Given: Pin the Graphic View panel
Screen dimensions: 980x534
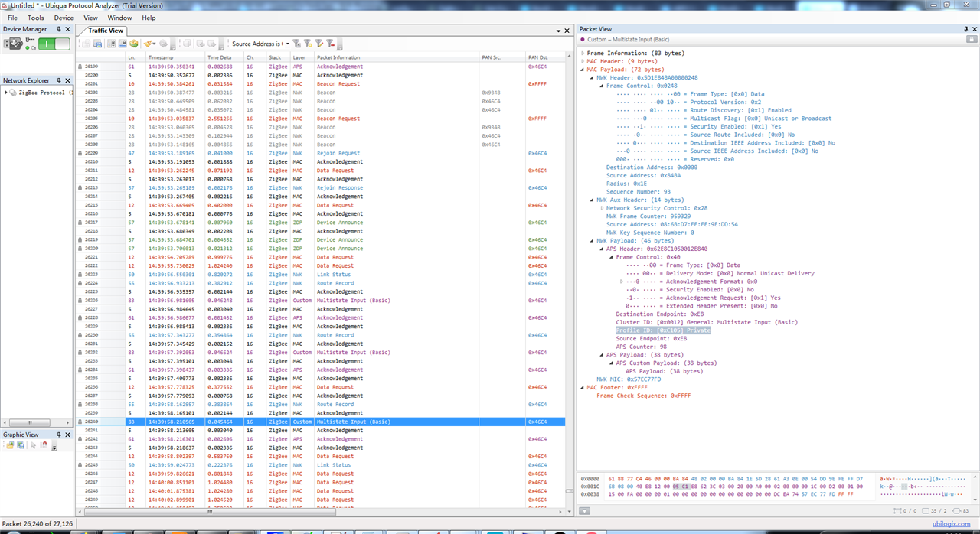Looking at the screenshot, I should [x=59, y=435].
